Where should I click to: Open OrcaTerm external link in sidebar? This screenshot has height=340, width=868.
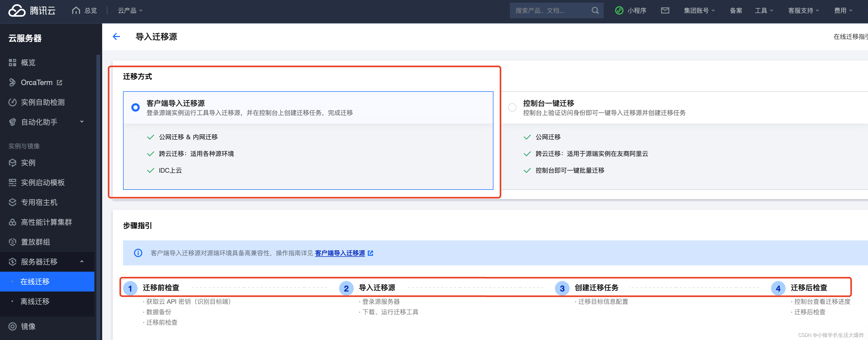pyautogui.click(x=36, y=83)
